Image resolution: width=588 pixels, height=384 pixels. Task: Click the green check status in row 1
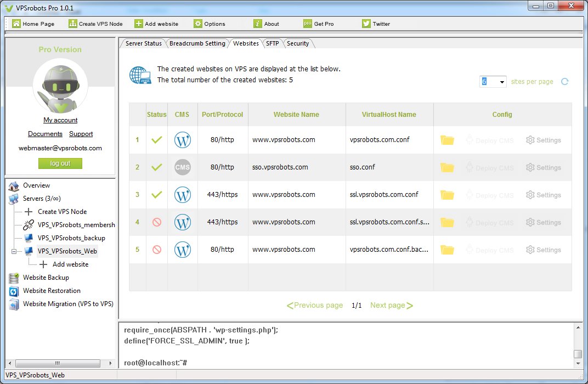click(x=157, y=140)
